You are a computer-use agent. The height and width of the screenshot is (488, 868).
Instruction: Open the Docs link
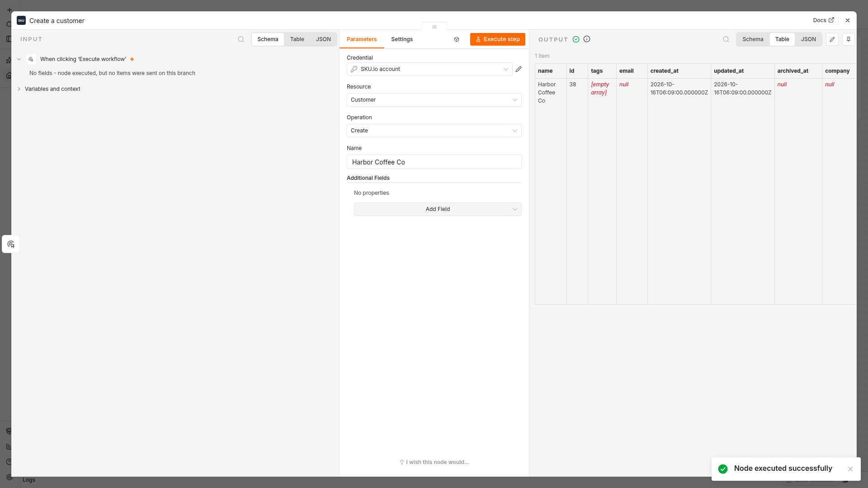pos(823,20)
